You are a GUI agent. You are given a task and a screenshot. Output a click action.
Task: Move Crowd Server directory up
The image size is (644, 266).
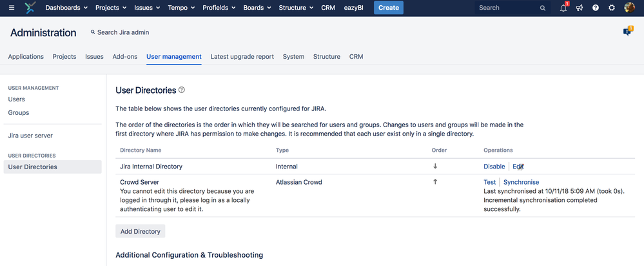(x=435, y=181)
